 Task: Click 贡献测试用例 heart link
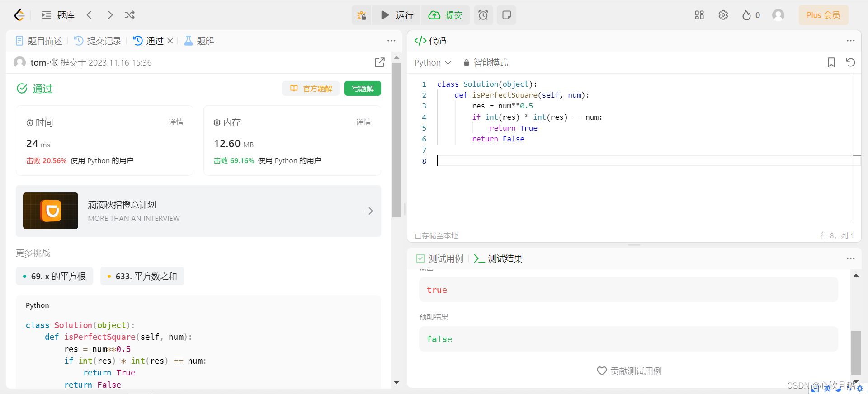click(x=629, y=371)
